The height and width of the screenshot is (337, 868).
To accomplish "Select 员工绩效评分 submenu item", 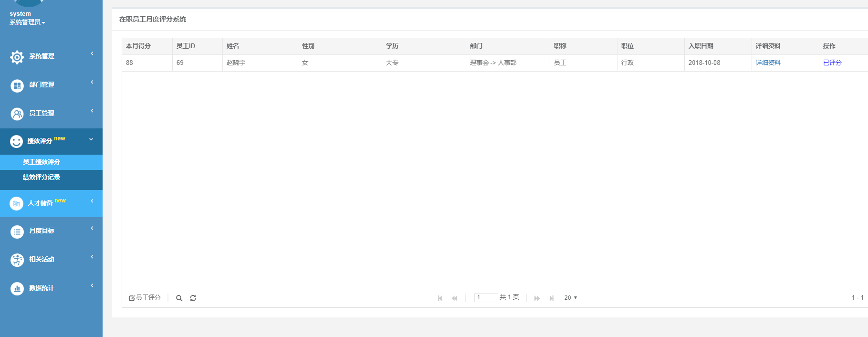I will tap(42, 162).
